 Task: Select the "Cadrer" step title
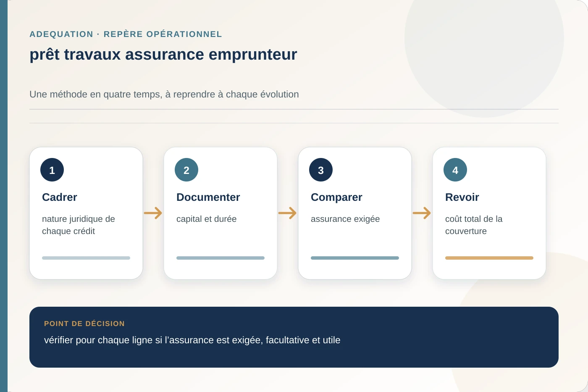60,197
